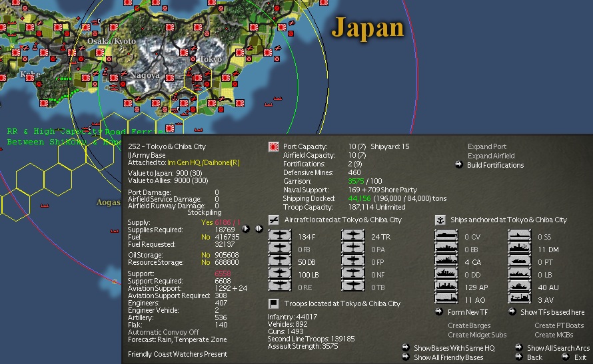The height and width of the screenshot is (364, 593).
Task: Click the anchor icon for anchored ships
Action: pyautogui.click(x=440, y=220)
